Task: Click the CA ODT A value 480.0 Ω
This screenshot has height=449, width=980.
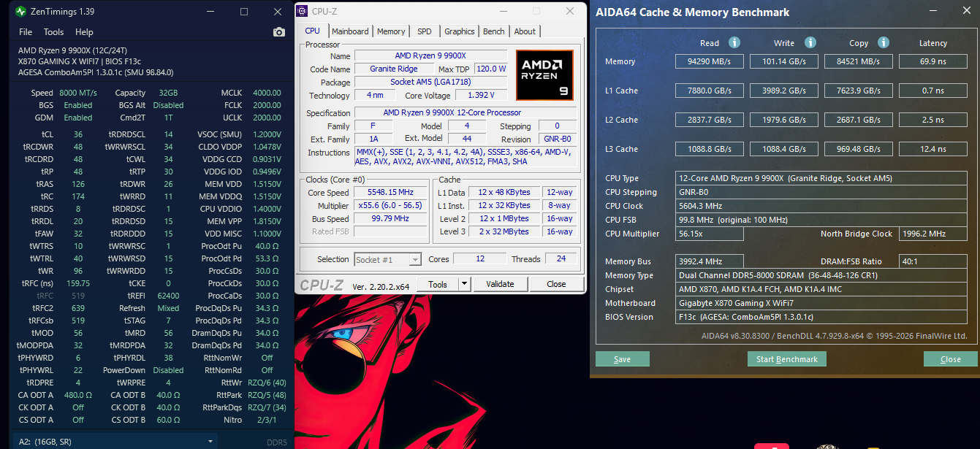Action: click(x=78, y=395)
